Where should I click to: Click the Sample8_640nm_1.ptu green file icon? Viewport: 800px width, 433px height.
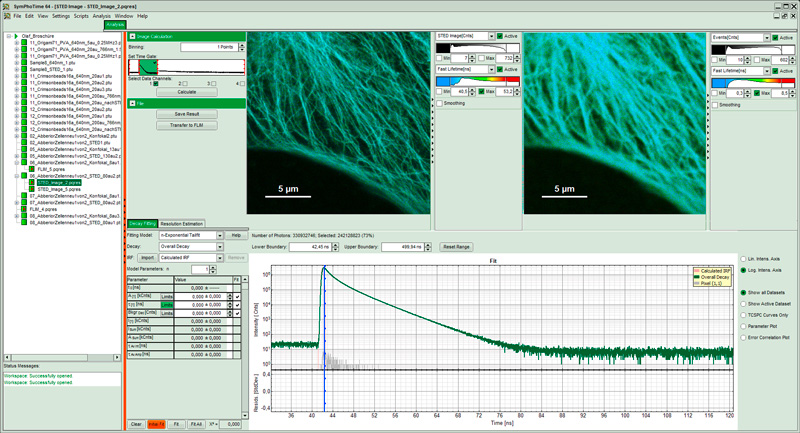[x=24, y=62]
